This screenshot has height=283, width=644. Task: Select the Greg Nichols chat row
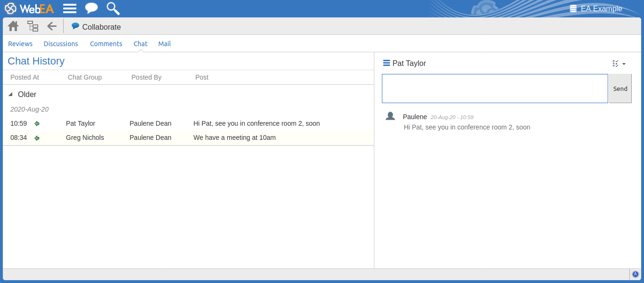(x=85, y=138)
